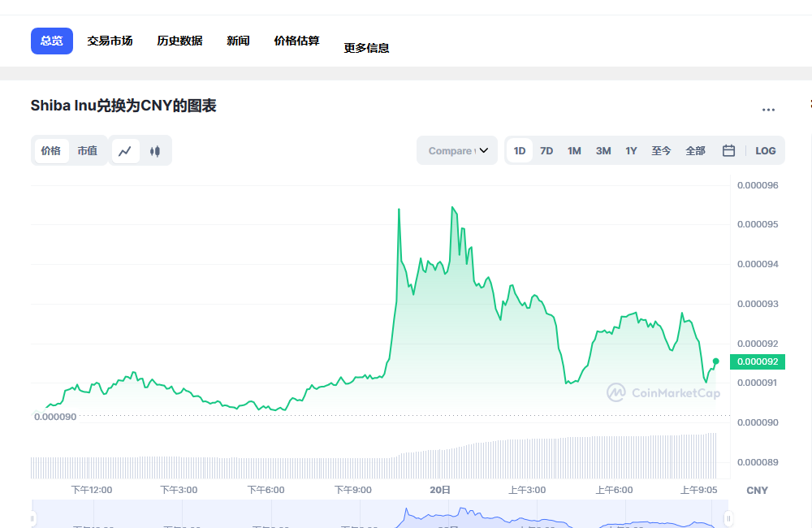Viewport: 812px width, 528px height.
Task: Open the three-dot chart options menu
Action: point(768,110)
